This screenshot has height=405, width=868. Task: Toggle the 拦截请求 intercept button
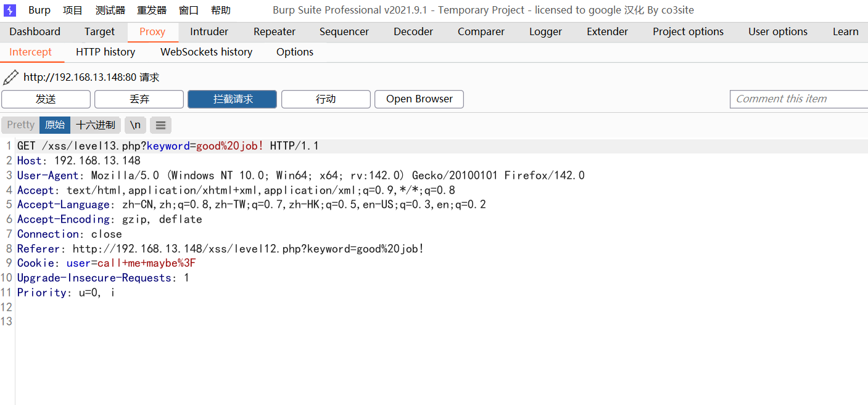[x=232, y=99]
